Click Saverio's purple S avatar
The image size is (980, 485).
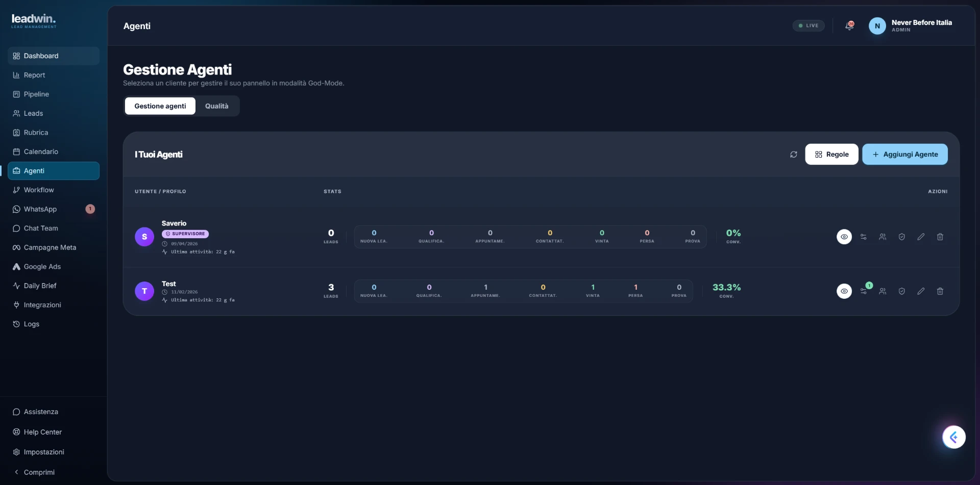tap(144, 237)
